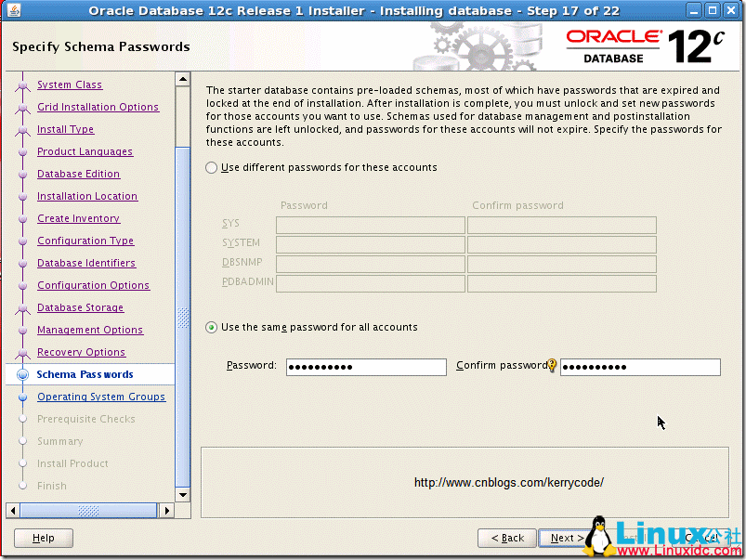Select "Use different passwords for these accounts"
Image resolution: width=746 pixels, height=560 pixels.
click(x=212, y=167)
